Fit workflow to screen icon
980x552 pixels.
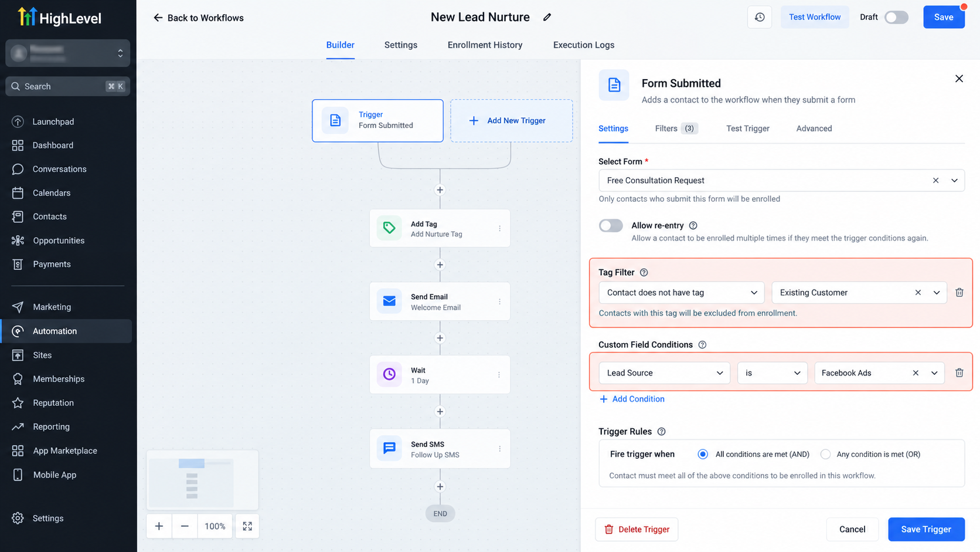pyautogui.click(x=247, y=526)
